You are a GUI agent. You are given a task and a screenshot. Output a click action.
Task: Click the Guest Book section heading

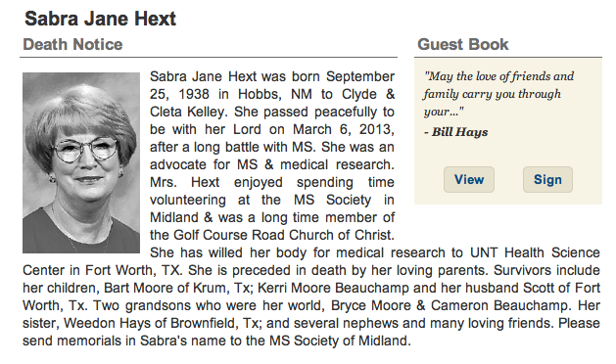coord(463,44)
